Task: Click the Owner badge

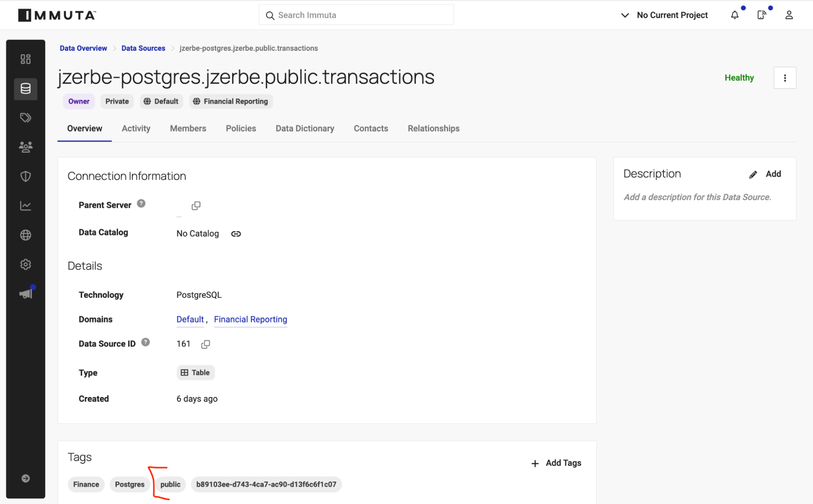Action: [x=79, y=101]
